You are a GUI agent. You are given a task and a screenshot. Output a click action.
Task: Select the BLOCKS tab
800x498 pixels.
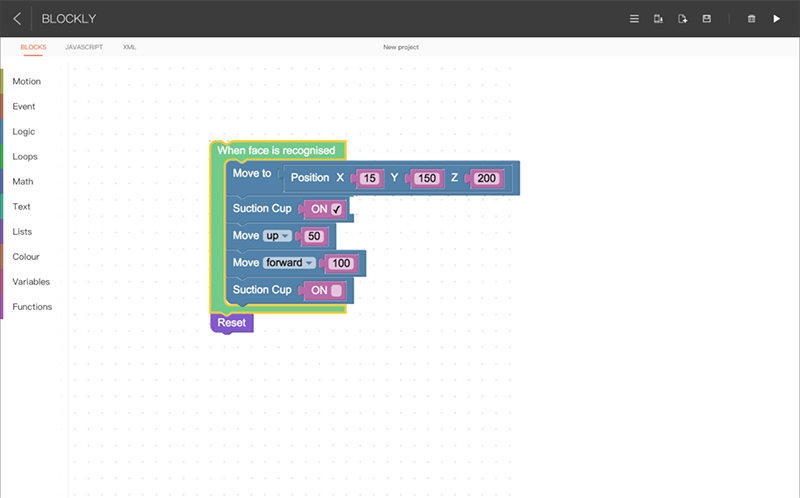click(33, 47)
